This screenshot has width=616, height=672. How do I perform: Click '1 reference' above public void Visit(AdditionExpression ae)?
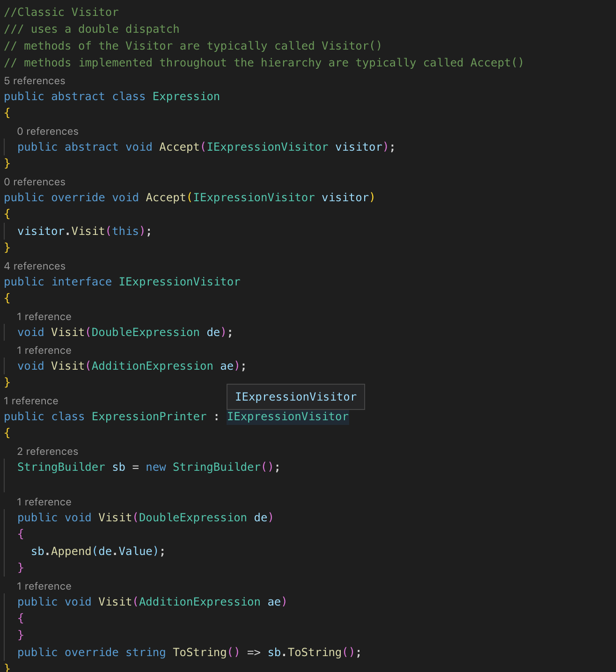[44, 586]
